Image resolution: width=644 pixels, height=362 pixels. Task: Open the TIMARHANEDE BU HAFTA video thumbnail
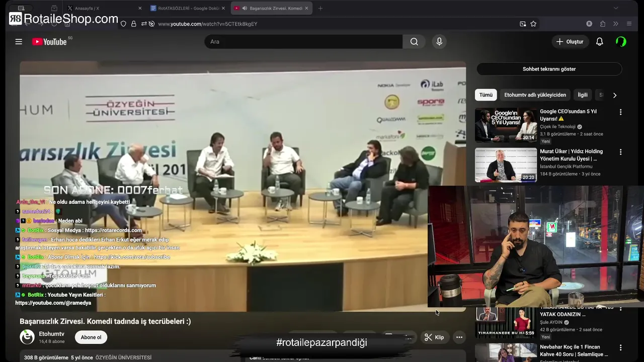[506, 322]
